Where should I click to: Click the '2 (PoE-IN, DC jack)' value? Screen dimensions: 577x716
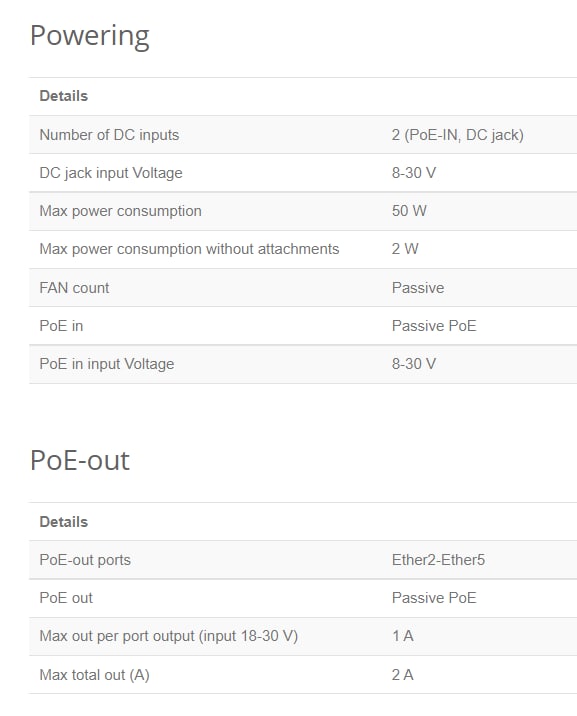coord(457,135)
